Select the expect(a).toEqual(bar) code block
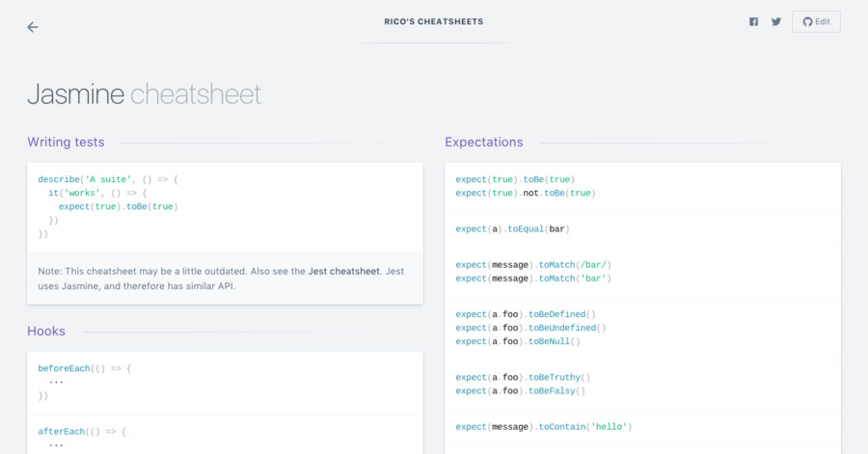 pos(513,229)
